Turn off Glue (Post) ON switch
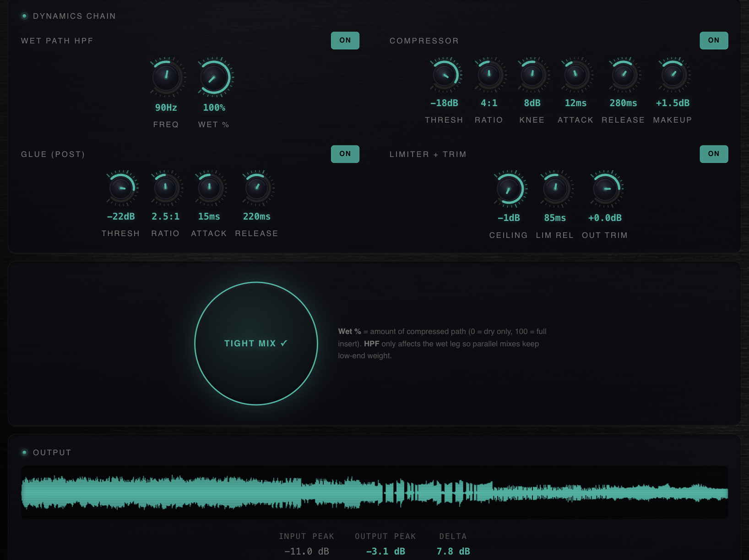Viewport: 749px width, 560px height. point(345,154)
